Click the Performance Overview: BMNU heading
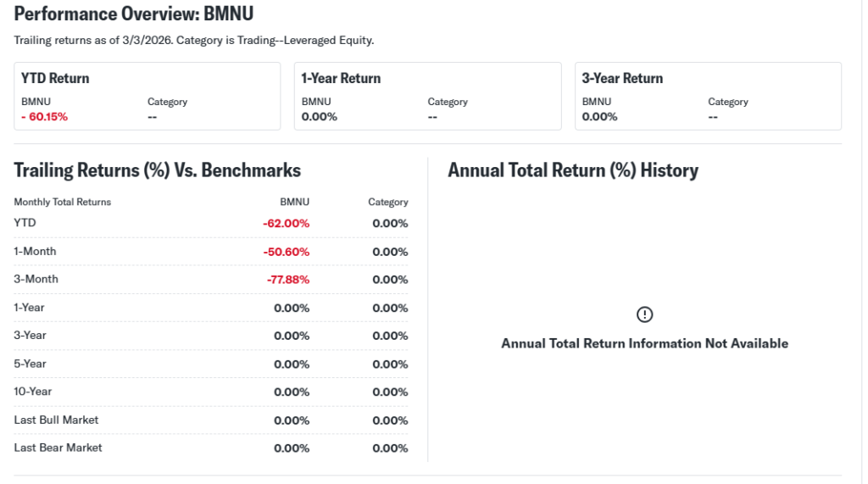The height and width of the screenshot is (484, 868). pos(134,14)
